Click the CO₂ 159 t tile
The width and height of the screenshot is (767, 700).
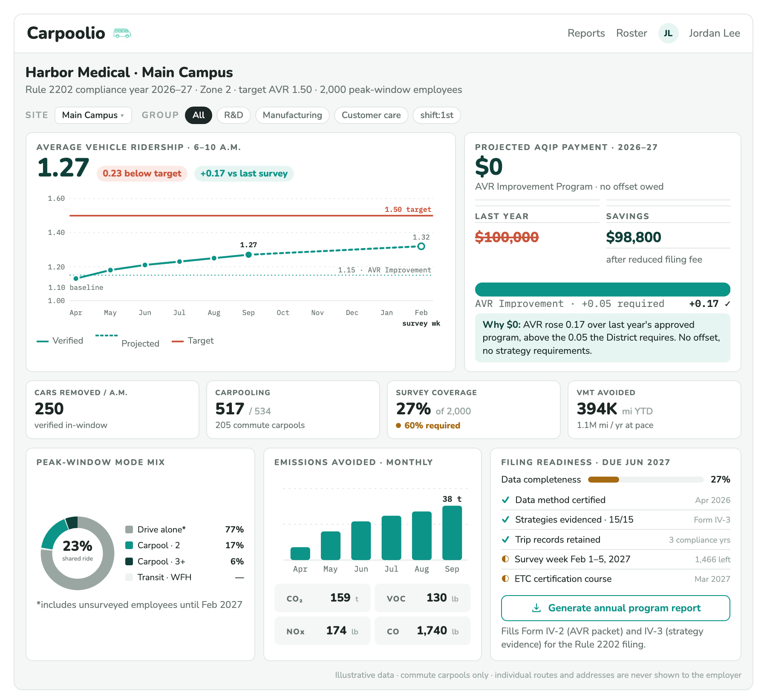(323, 598)
